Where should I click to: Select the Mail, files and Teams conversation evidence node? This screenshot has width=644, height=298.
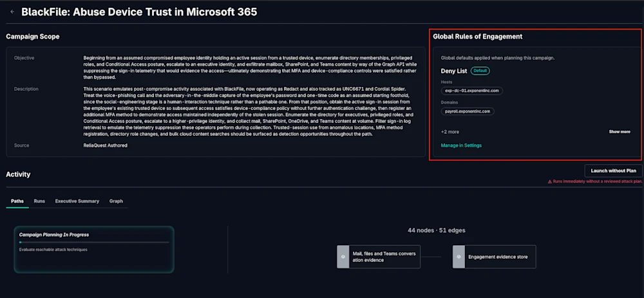pyautogui.click(x=379, y=257)
